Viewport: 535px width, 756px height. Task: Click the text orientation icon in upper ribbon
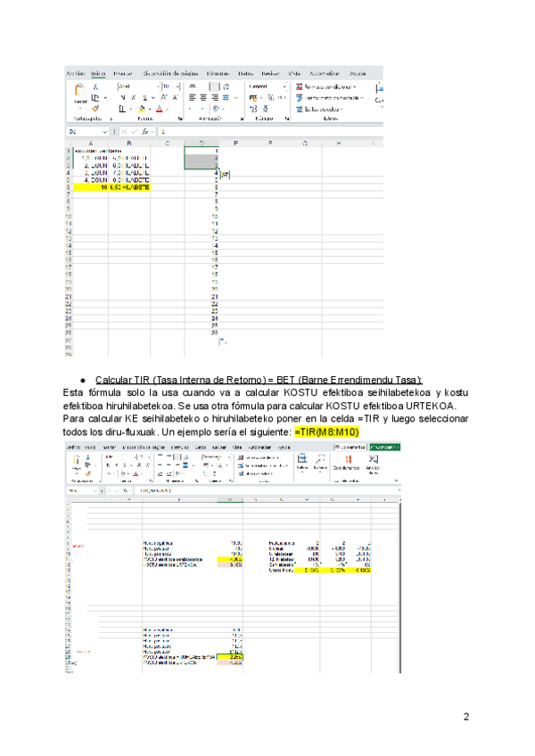click(216, 109)
